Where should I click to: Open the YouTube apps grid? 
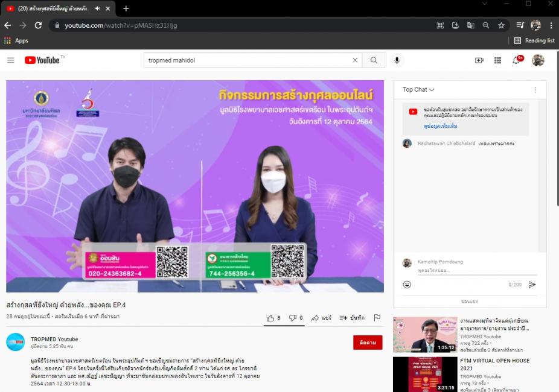[497, 60]
